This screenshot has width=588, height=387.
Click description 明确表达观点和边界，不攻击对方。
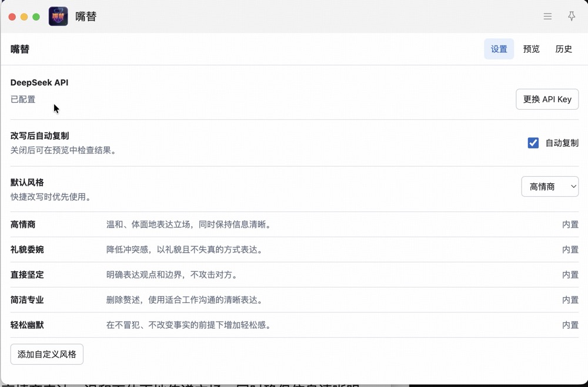click(172, 275)
